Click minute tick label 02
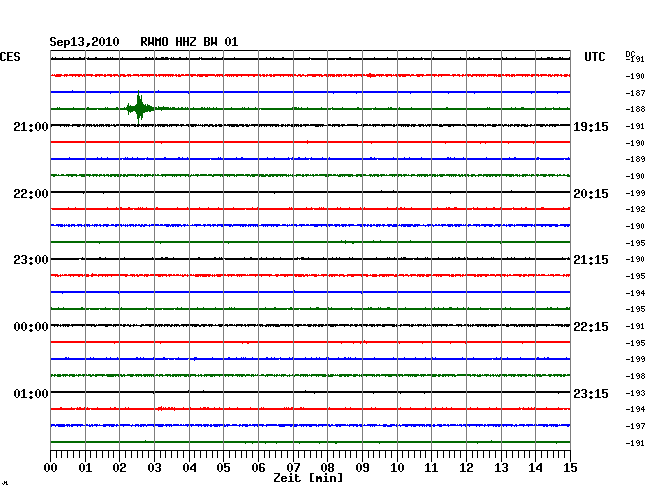This screenshot has width=650, height=494. click(x=119, y=468)
